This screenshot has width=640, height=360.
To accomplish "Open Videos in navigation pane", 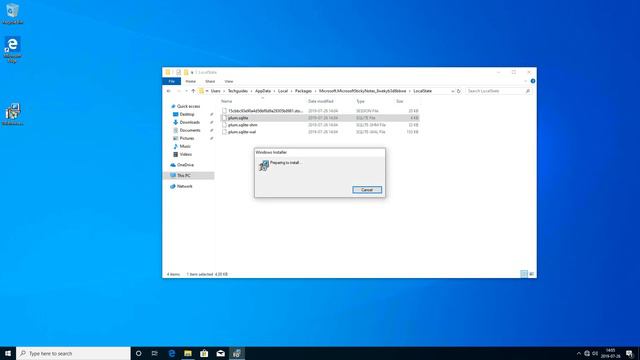I will pyautogui.click(x=185, y=154).
